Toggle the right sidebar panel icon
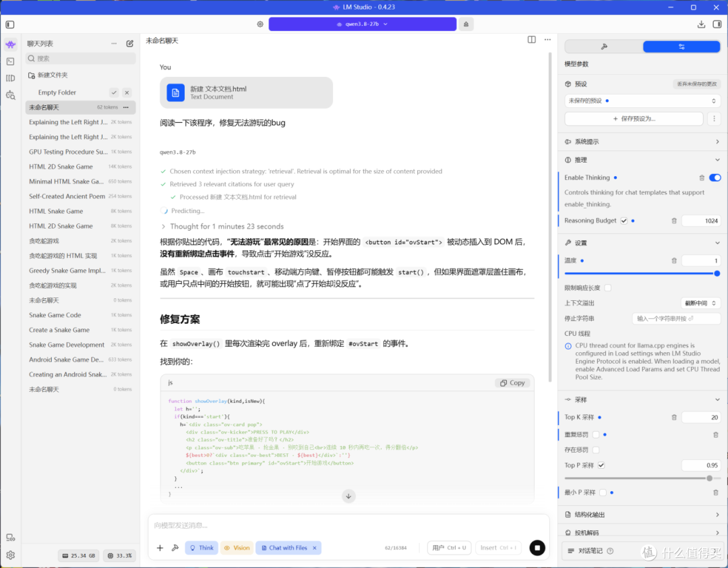The image size is (728, 568). pos(717,24)
